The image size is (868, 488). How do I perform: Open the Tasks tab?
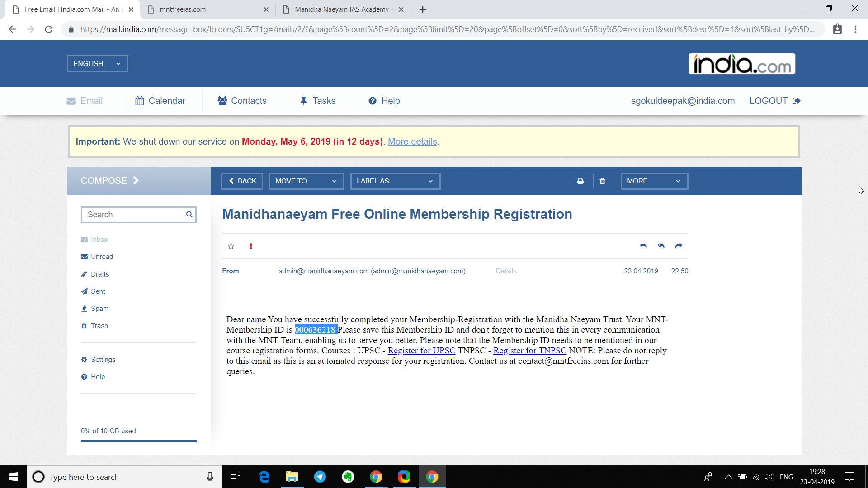tap(318, 101)
